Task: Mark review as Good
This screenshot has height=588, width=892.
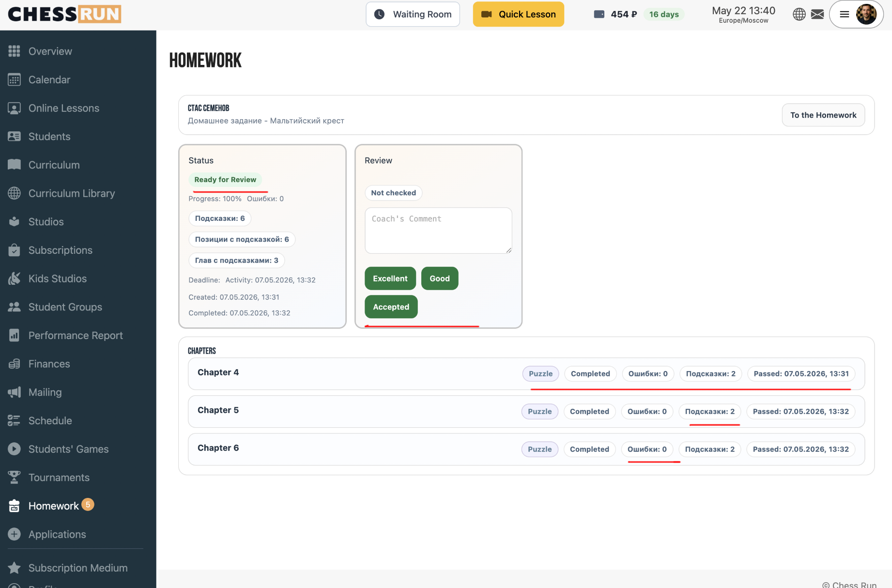Action: (440, 279)
